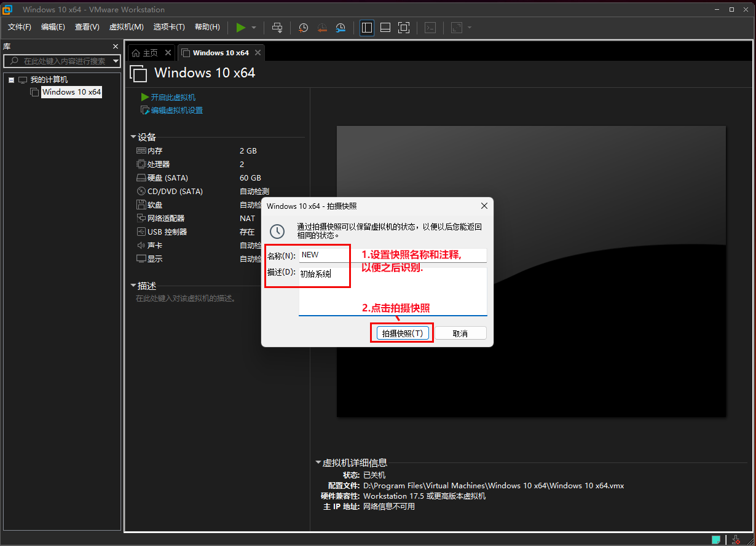This screenshot has height=546, width=756.
Task: Toggle the thumbnail bar view button
Action: coord(385,28)
